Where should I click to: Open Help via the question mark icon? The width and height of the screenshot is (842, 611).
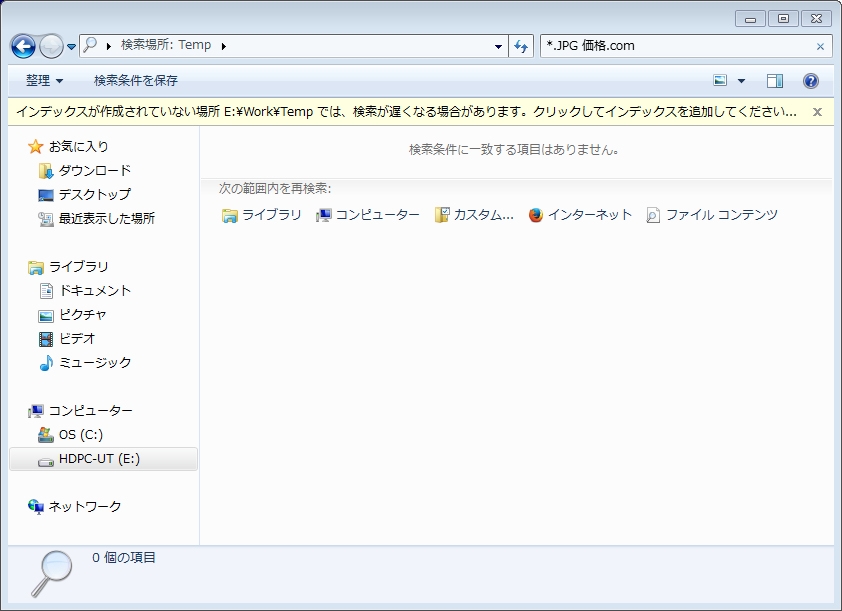click(810, 81)
